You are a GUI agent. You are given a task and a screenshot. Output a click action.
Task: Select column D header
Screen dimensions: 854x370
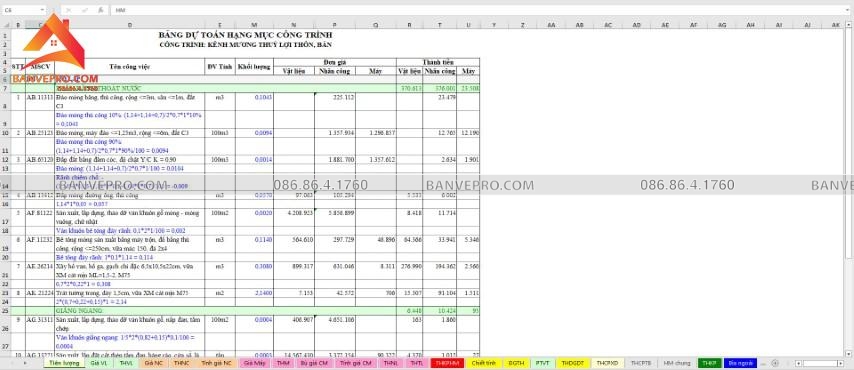coord(130,25)
